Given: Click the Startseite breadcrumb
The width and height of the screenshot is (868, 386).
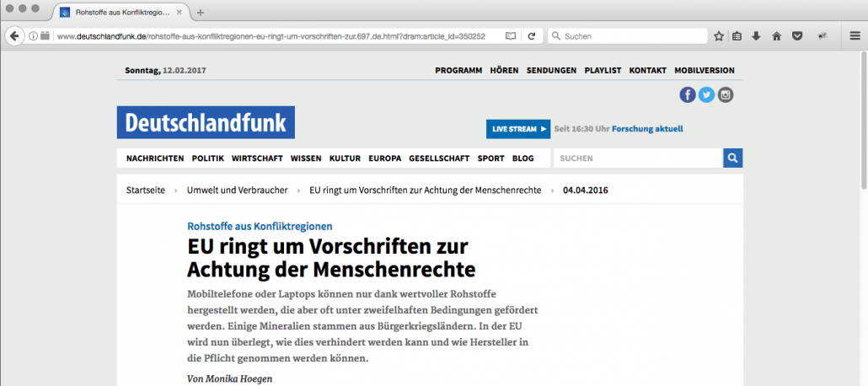Looking at the screenshot, I should 146,190.
